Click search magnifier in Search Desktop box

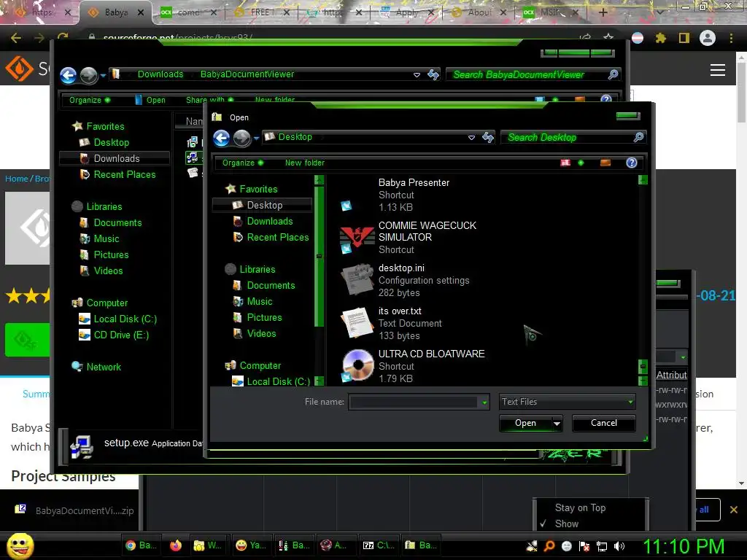(x=638, y=138)
